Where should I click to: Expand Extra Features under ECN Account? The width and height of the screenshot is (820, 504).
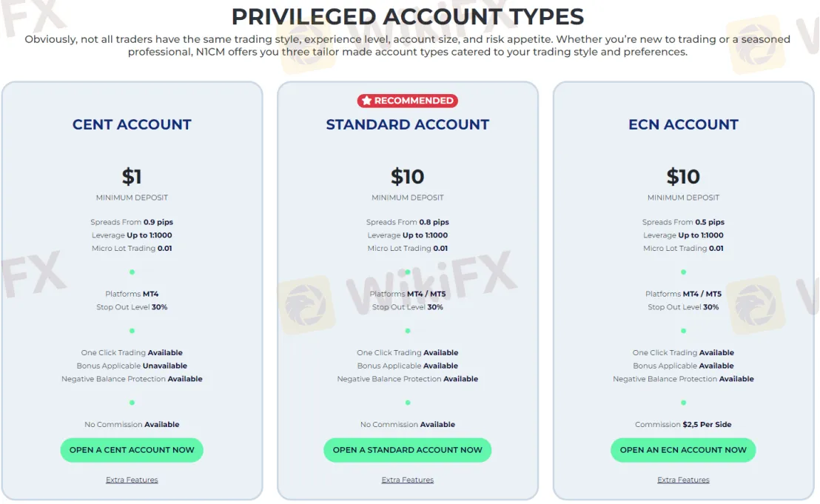click(x=682, y=480)
